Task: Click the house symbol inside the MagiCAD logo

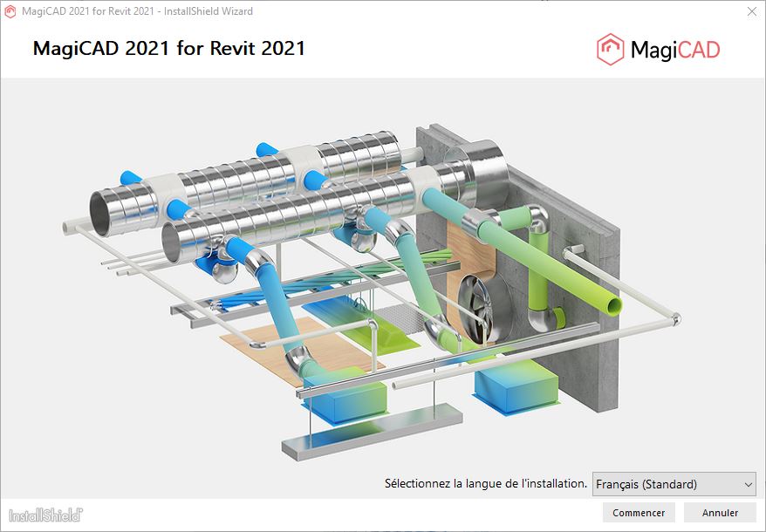Action: coord(609,48)
